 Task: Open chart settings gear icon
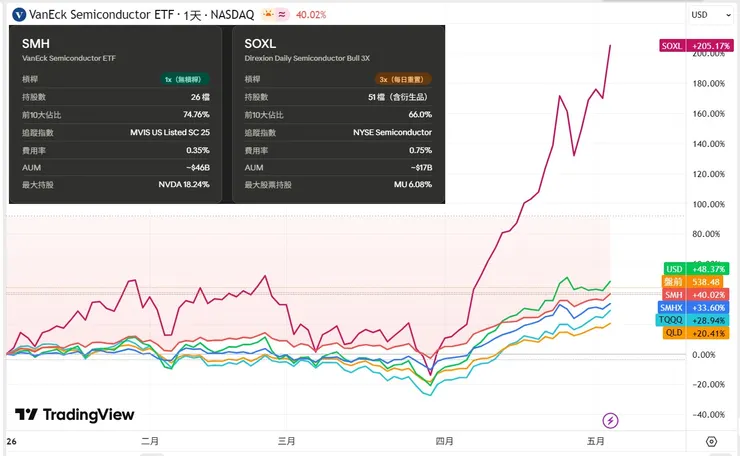(711, 441)
